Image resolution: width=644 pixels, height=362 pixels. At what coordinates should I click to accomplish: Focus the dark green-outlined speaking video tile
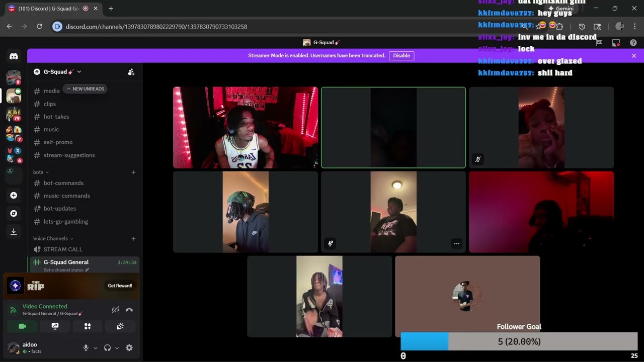[393, 127]
